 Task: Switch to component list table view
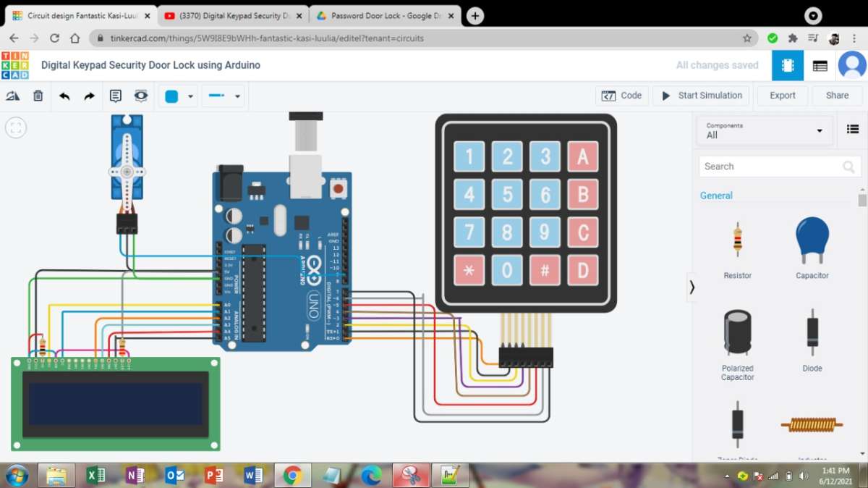point(820,65)
